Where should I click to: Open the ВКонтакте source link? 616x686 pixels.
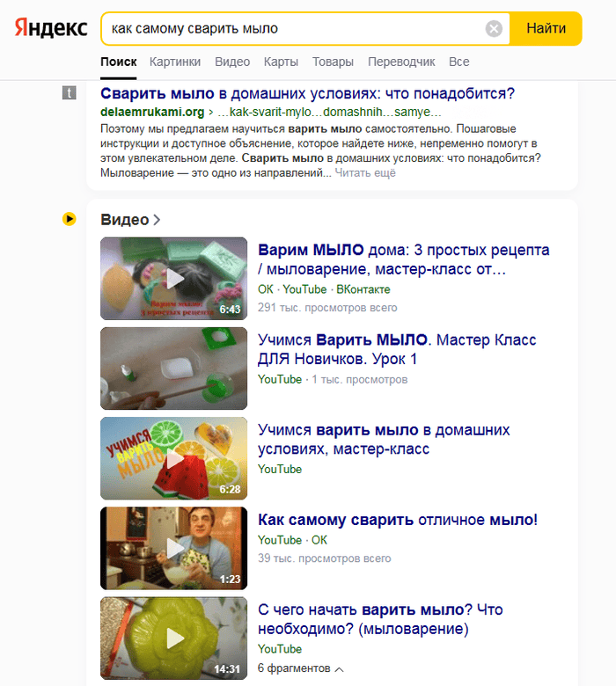coord(363,289)
